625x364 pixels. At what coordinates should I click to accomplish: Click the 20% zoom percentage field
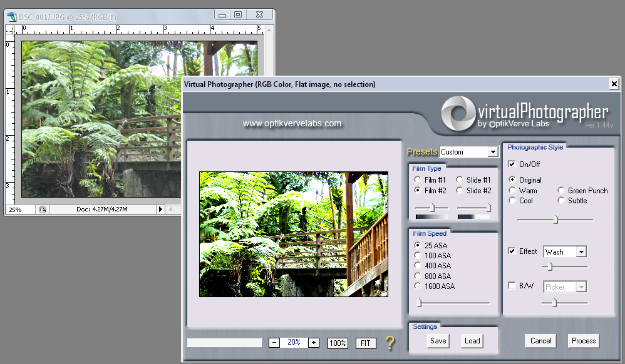tap(293, 343)
